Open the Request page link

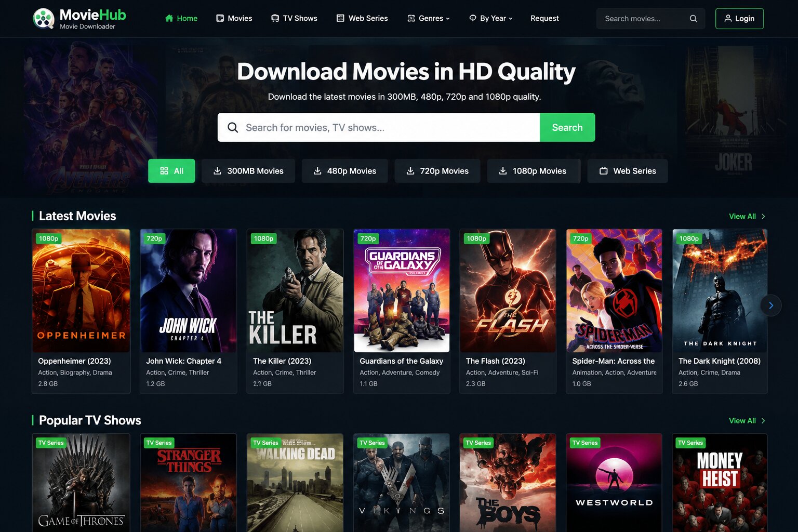click(x=544, y=18)
